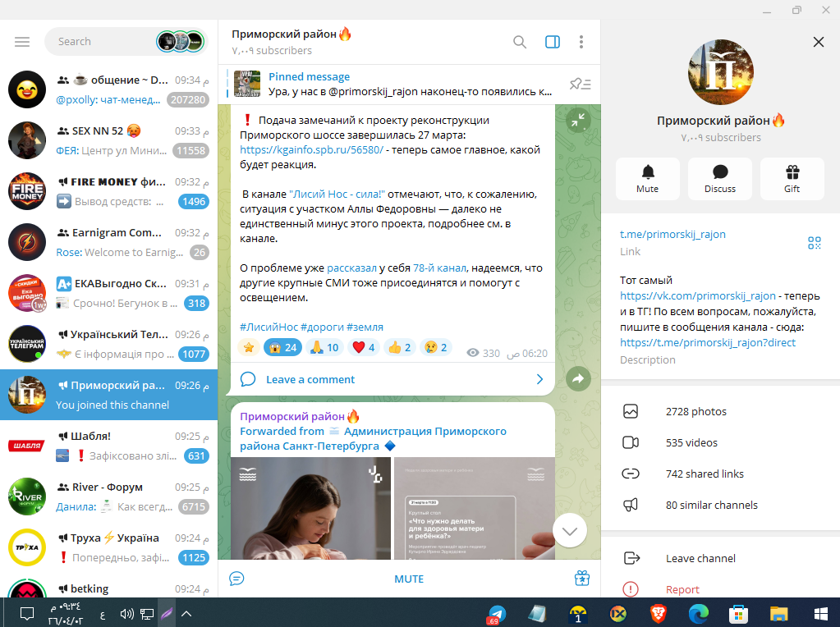840x627 pixels.
Task: Click the #земля hashtag
Action: coord(365,327)
